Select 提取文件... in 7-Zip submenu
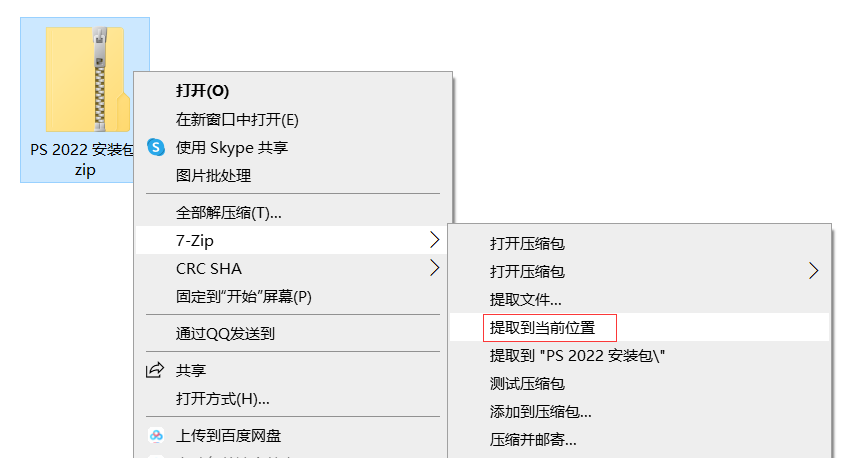Image resolution: width=848 pixels, height=458 pixels. (x=525, y=299)
